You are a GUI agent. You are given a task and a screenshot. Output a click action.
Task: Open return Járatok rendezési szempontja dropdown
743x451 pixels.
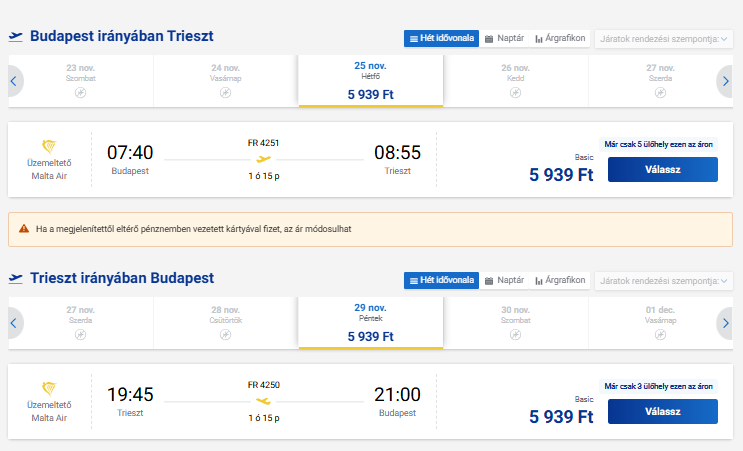point(664,280)
